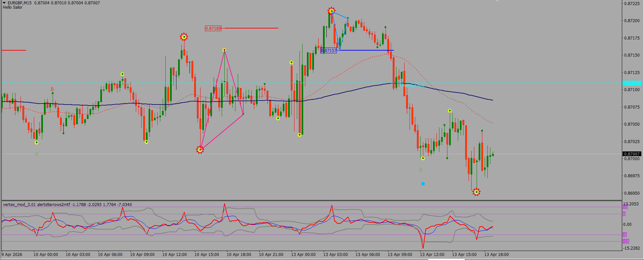Select the 13 Apr 18:00 time axis label

pyautogui.click(x=496, y=255)
